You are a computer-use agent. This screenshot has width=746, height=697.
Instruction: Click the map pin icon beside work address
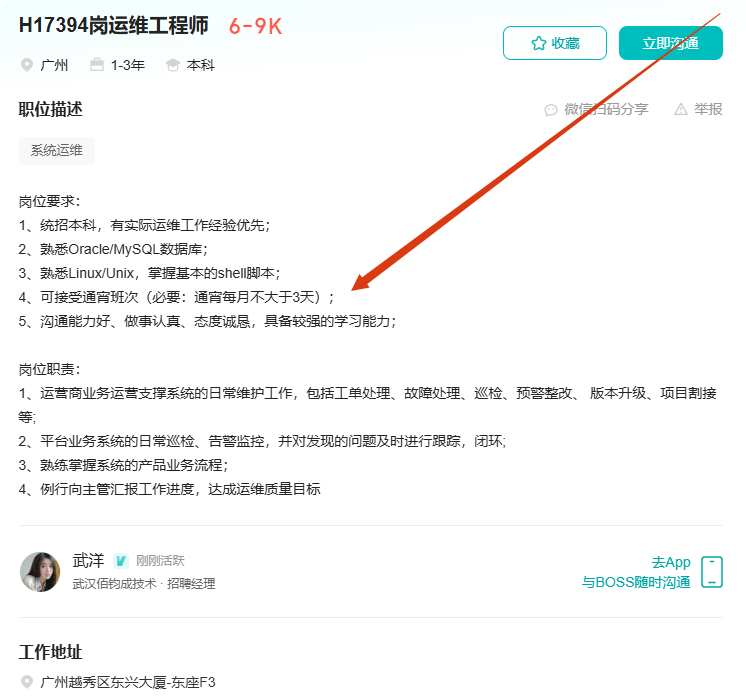(x=27, y=682)
